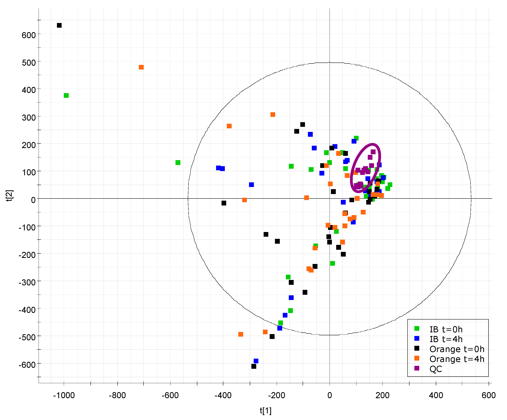507x420 pixels.
Task: Click the blue IB t=4h legend swatch
Action: click(x=417, y=338)
